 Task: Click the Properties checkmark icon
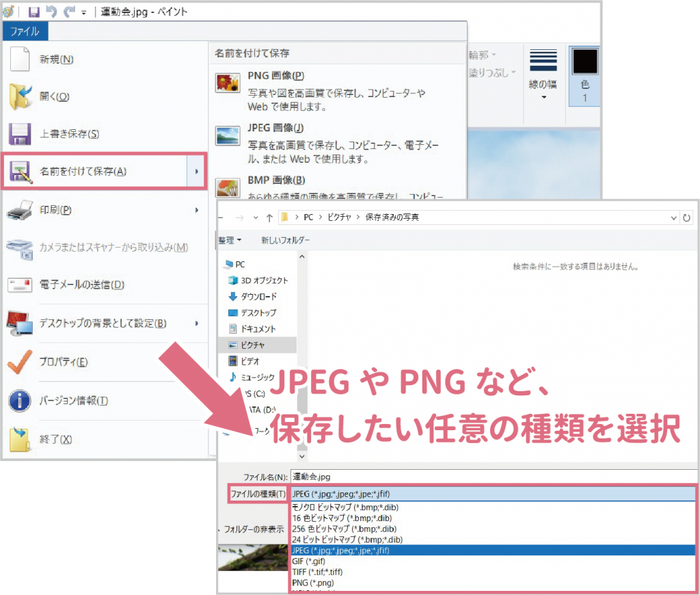pos(20,362)
